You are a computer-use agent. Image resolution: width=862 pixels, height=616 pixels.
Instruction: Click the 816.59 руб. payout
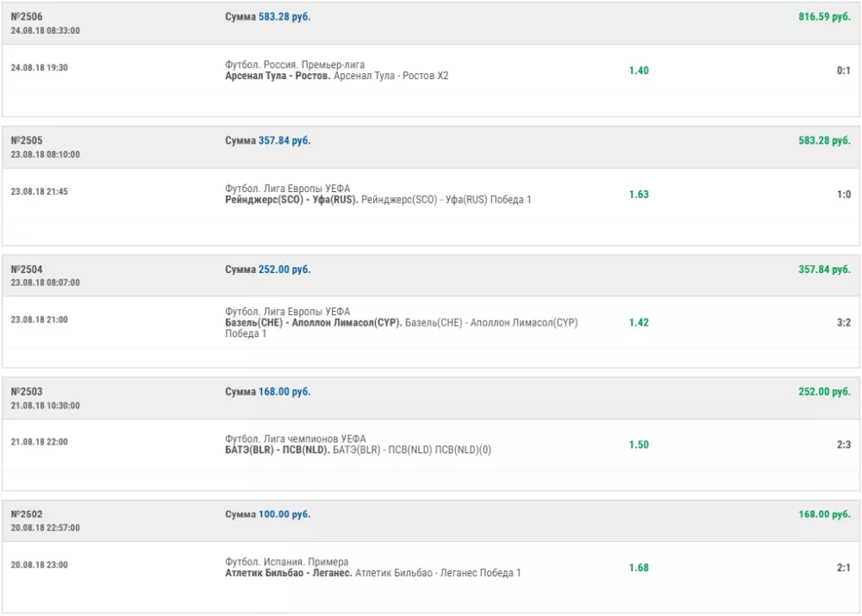[824, 17]
